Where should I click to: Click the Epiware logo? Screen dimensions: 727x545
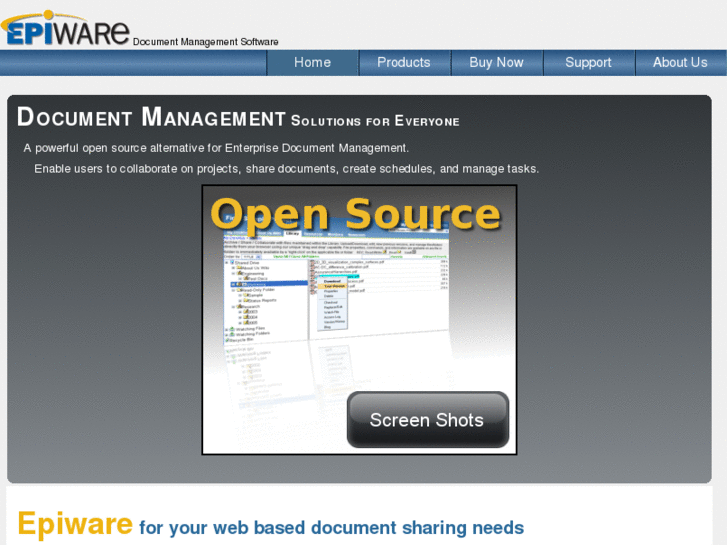[x=65, y=29]
